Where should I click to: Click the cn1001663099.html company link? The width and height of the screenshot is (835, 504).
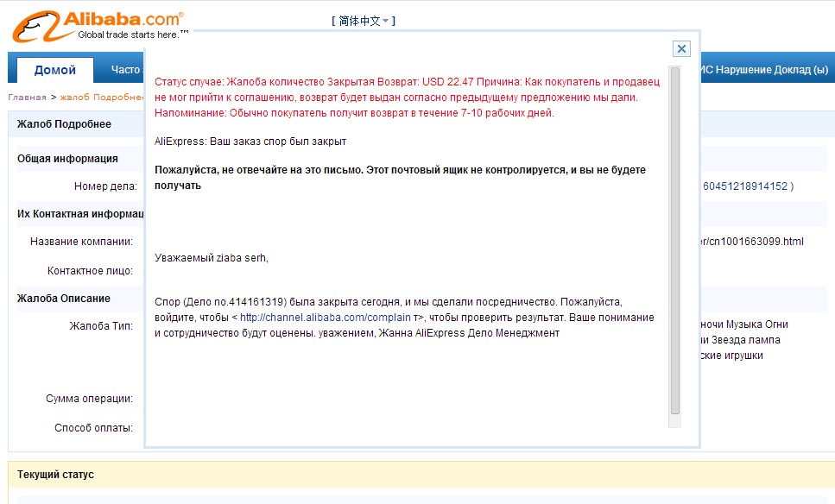(x=752, y=242)
